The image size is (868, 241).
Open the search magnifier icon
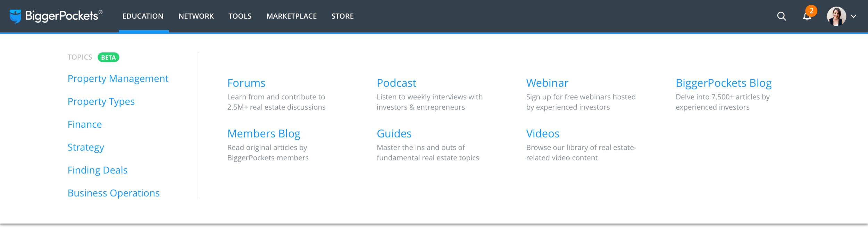[x=781, y=16]
